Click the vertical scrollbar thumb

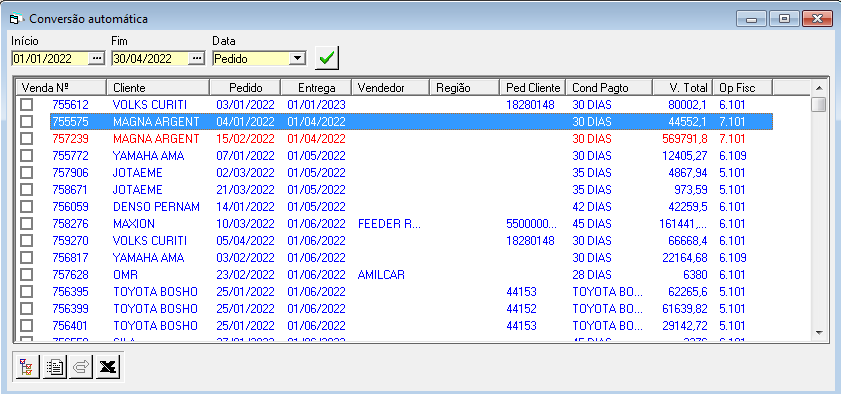point(818,105)
